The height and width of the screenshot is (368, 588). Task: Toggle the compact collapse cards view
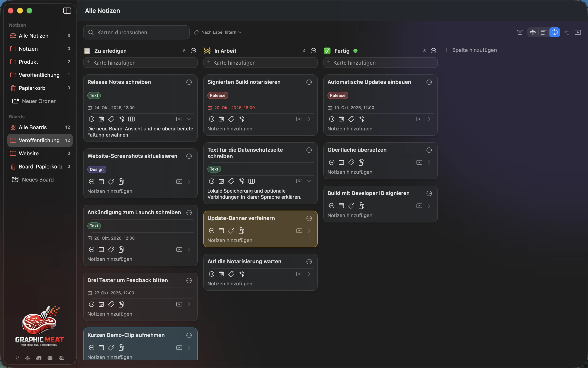[533, 32]
